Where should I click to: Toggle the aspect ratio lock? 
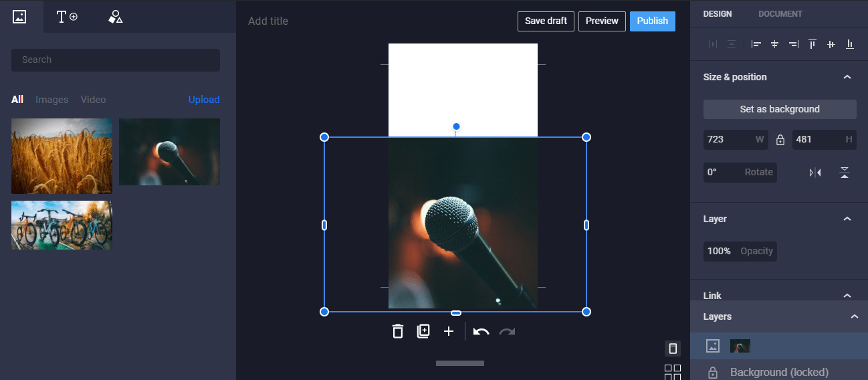click(780, 140)
